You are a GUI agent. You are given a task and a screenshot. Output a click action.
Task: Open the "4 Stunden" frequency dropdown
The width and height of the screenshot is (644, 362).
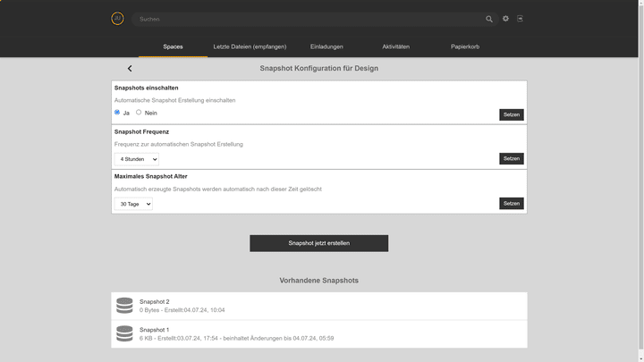click(x=137, y=159)
